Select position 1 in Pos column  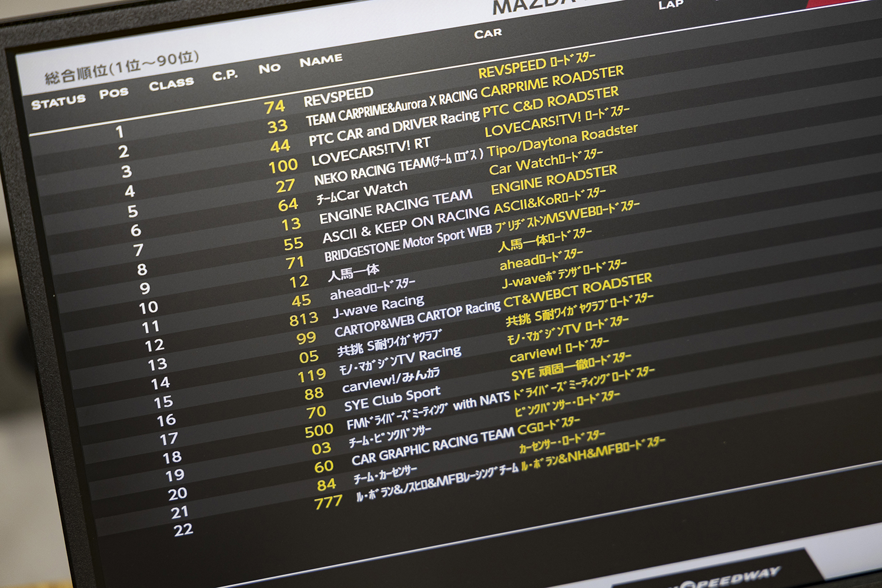click(x=120, y=132)
